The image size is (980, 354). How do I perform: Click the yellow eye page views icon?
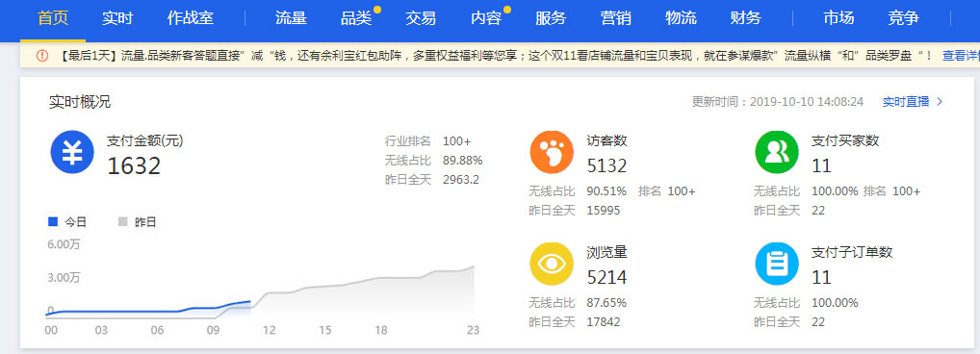[552, 265]
